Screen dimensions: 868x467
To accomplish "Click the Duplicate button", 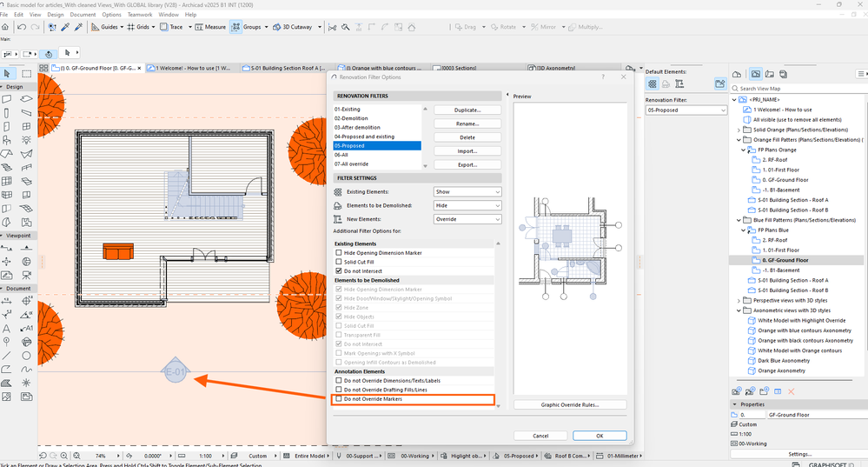I will click(x=467, y=110).
